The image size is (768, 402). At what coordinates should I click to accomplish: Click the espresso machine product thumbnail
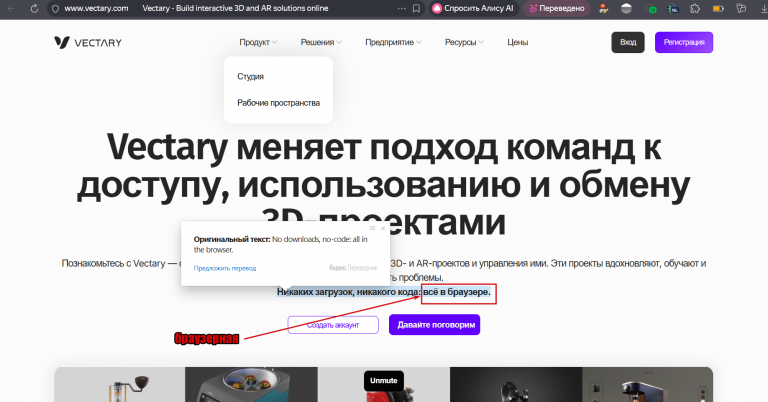(648, 385)
